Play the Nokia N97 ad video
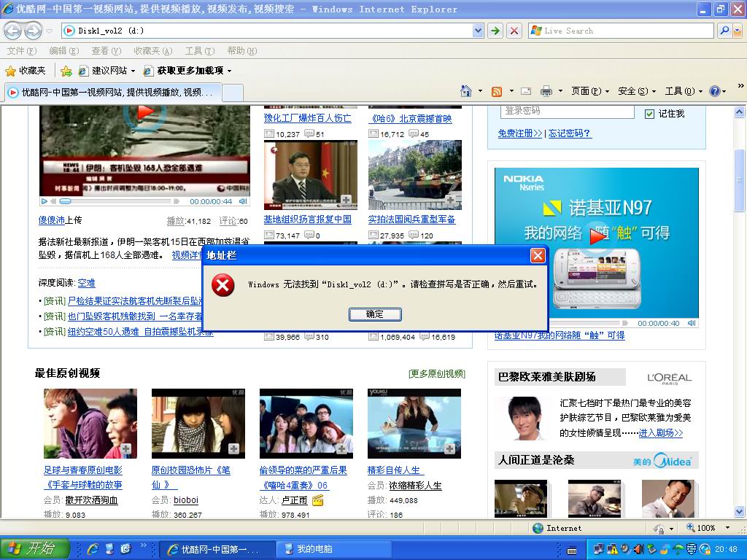The height and width of the screenshot is (560, 747). tap(597, 236)
